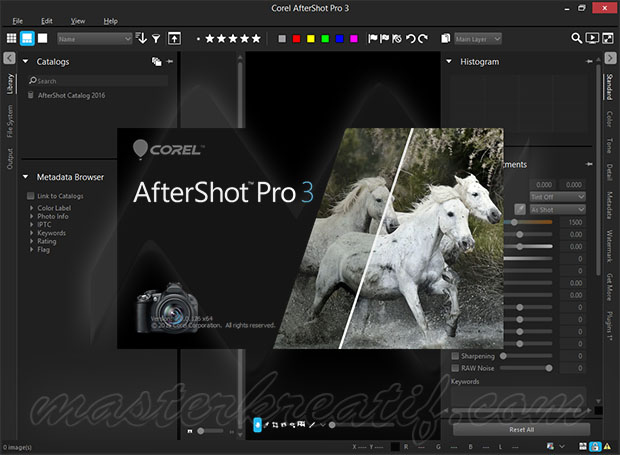Collapse the Catalogs section
The image size is (620, 455).
pos(26,61)
